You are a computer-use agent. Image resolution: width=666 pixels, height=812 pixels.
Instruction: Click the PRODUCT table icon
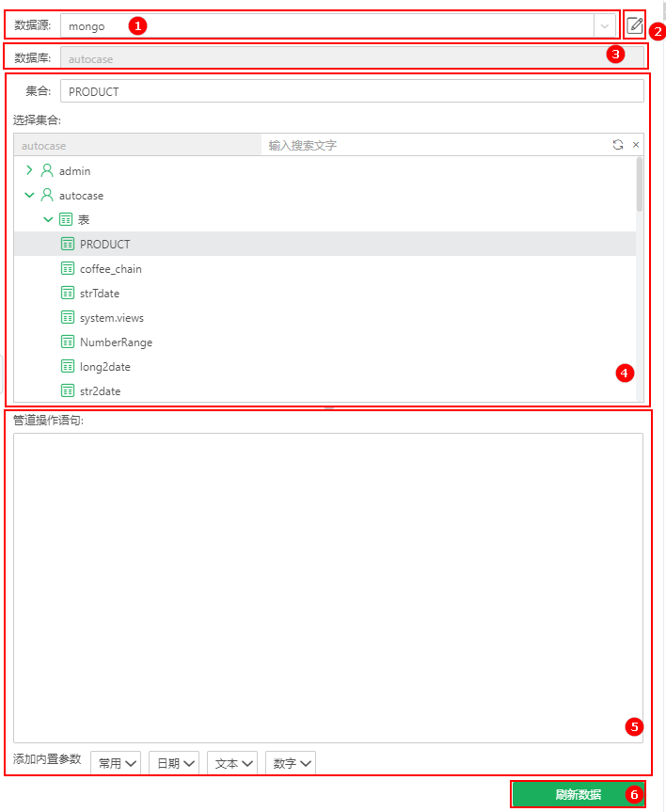coord(68,244)
